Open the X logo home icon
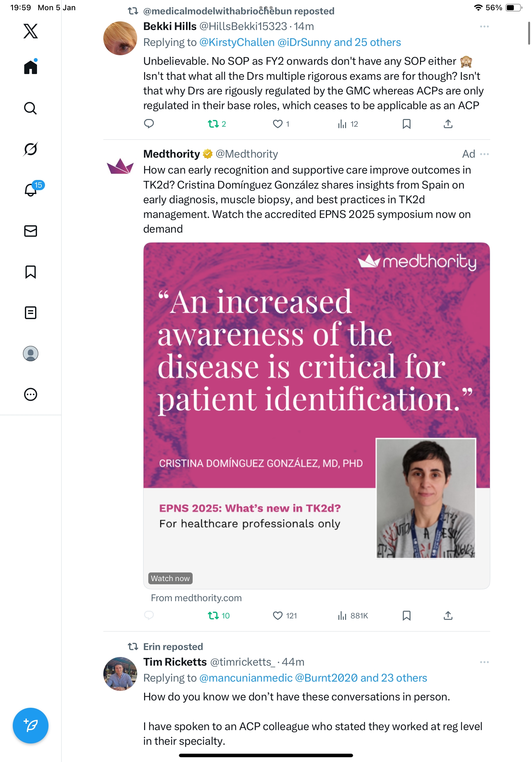This screenshot has width=532, height=762. [x=31, y=31]
